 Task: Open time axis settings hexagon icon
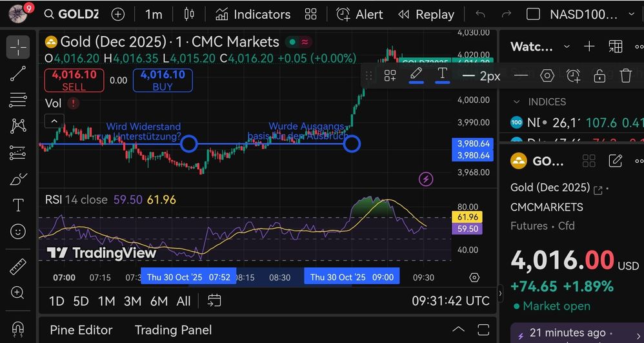pos(474,278)
